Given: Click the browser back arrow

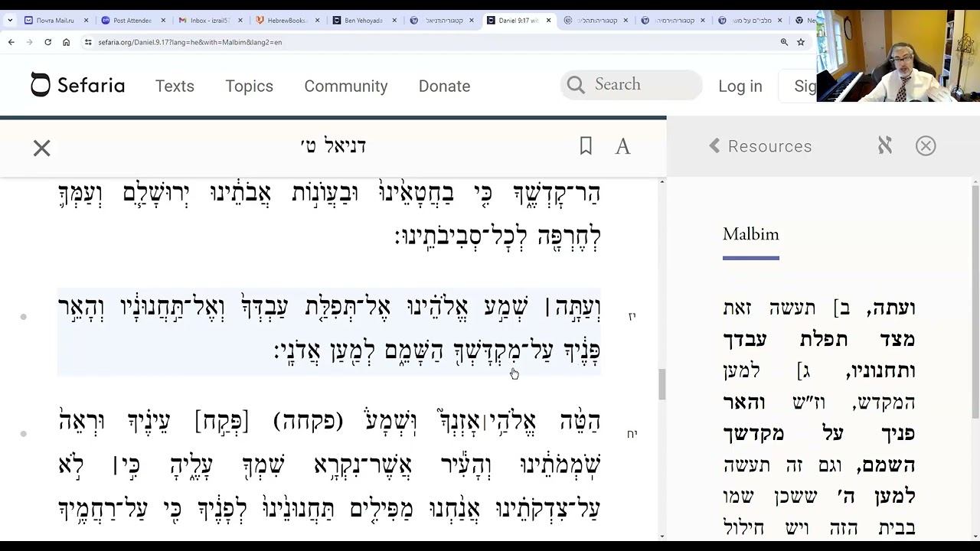Looking at the screenshot, I should pos(11,42).
